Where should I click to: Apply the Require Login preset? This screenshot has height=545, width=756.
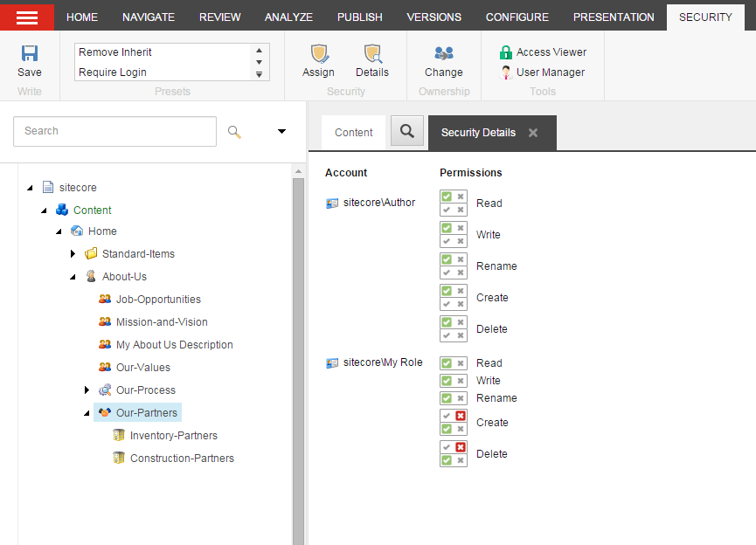tap(113, 72)
